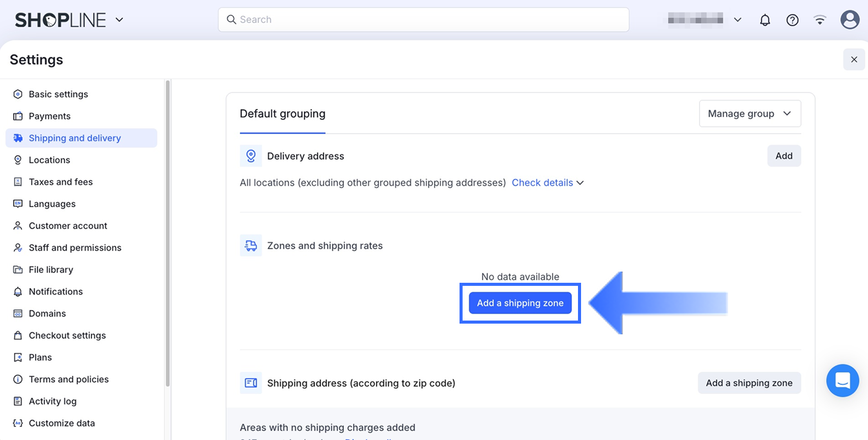Close the Settings panel

tap(854, 60)
